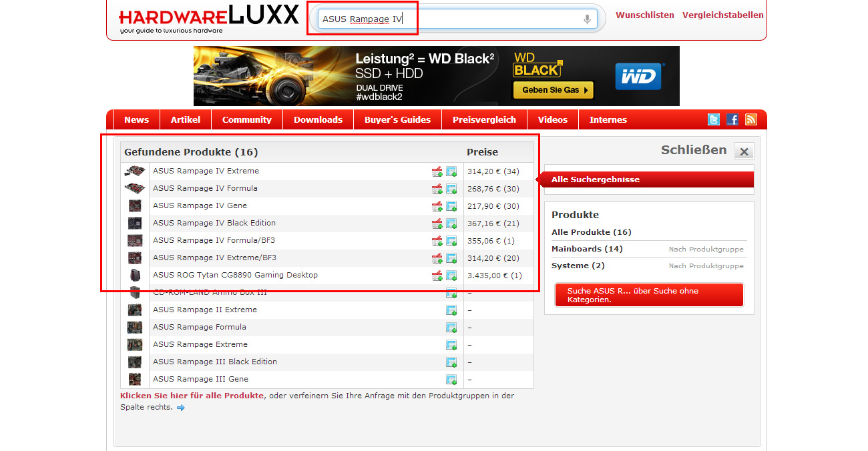Viewport: 868px width, 451px height.
Task: Open the Internes menu
Action: pos(608,120)
